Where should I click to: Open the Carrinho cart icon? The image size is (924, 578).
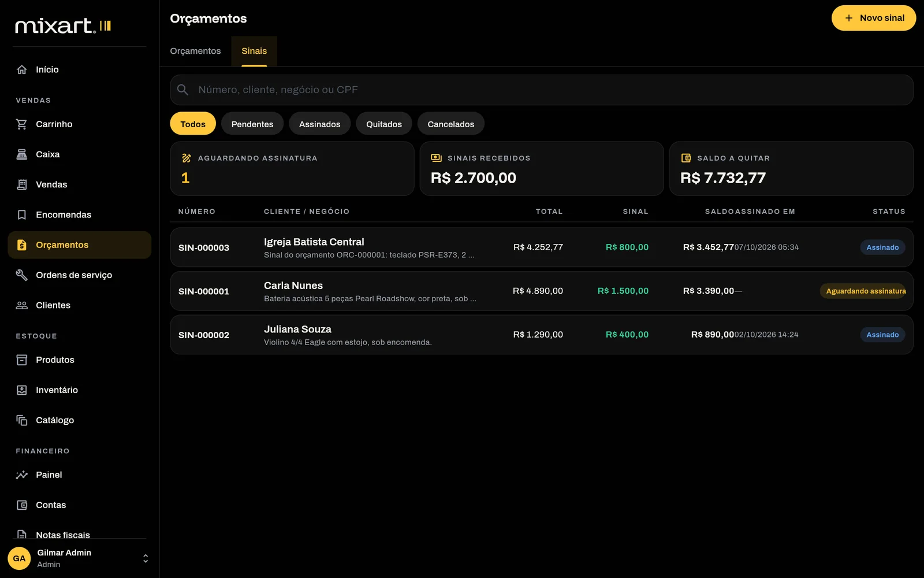coord(22,124)
